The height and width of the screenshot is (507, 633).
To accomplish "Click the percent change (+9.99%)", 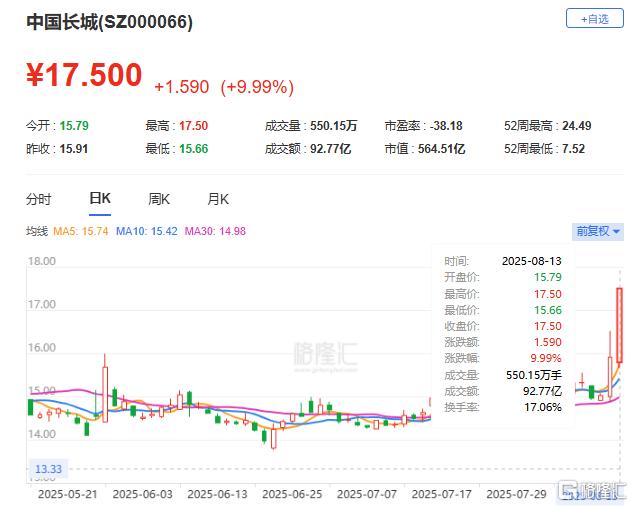I will coord(257,87).
